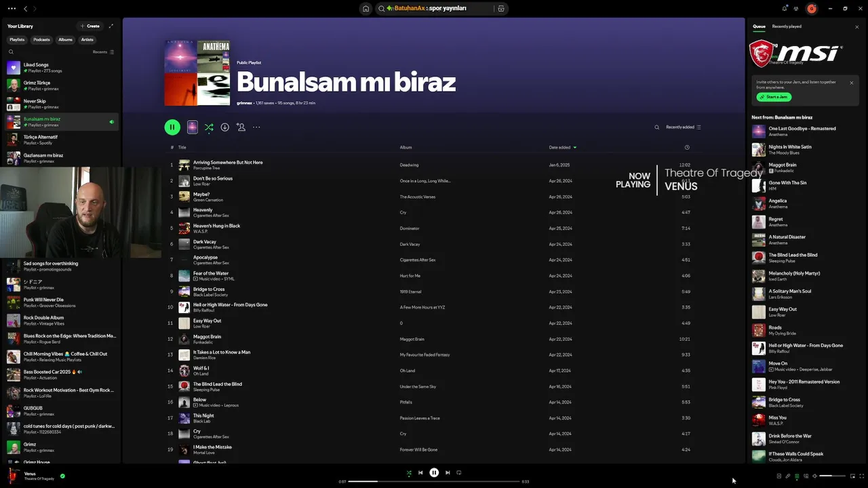The image size is (868, 488).
Task: Filter library by Podcasts chip
Action: tap(41, 39)
